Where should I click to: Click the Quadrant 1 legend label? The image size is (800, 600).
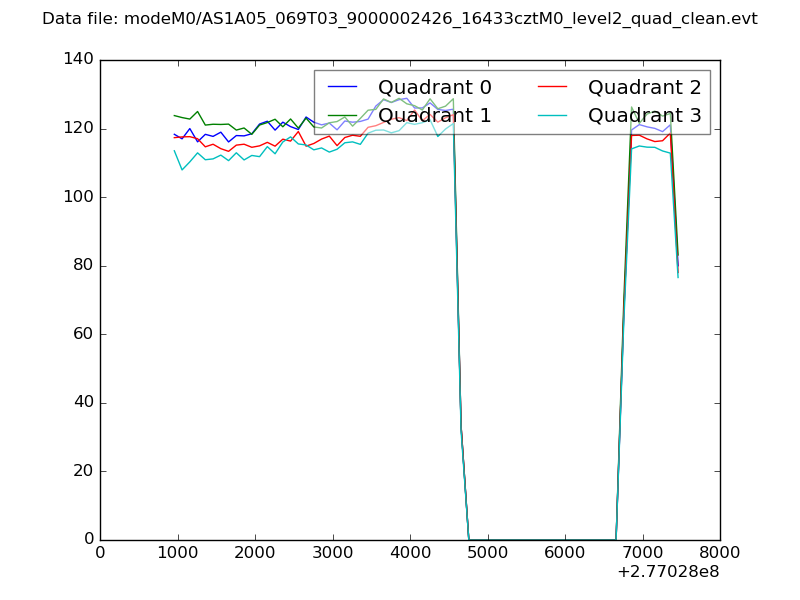[x=434, y=116]
